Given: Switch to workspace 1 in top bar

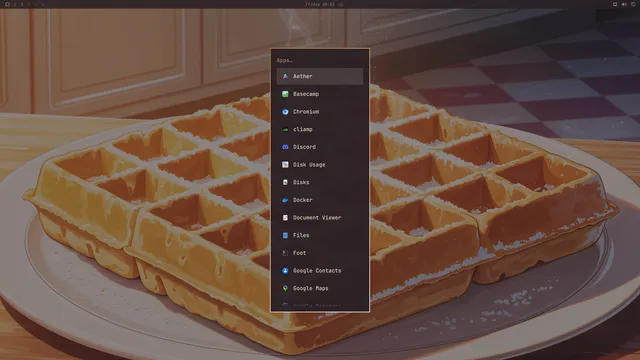Looking at the screenshot, I should [15, 4].
